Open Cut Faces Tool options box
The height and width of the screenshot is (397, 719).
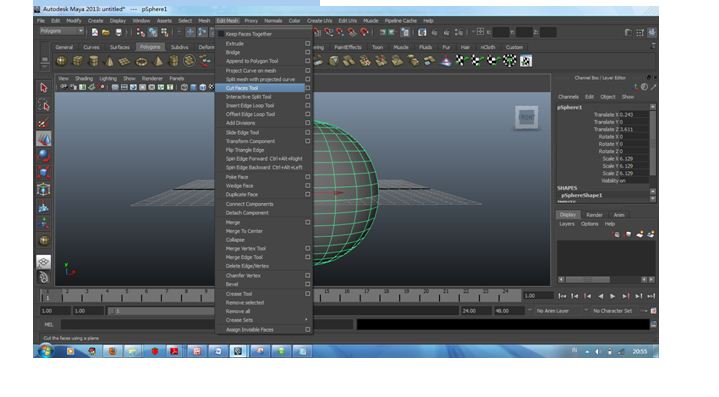[x=308, y=88]
